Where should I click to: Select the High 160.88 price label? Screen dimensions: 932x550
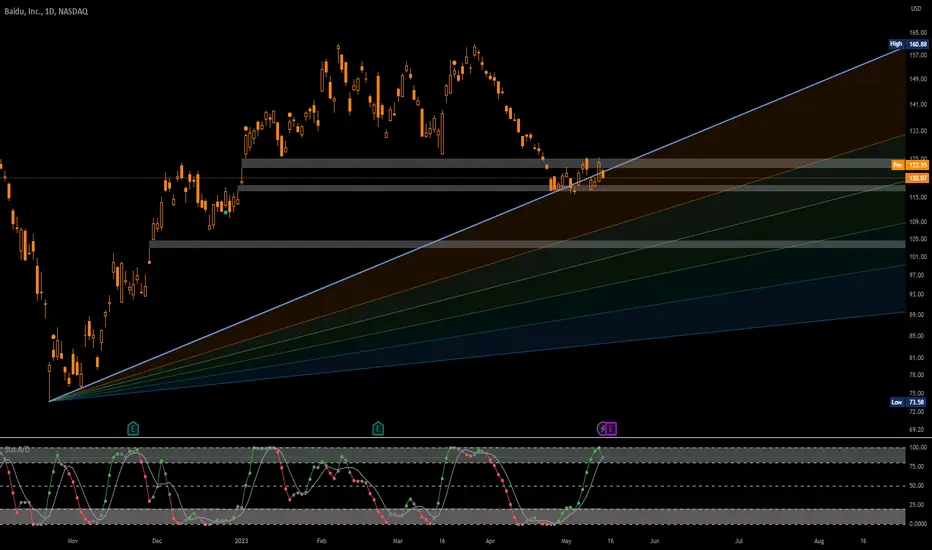click(908, 44)
